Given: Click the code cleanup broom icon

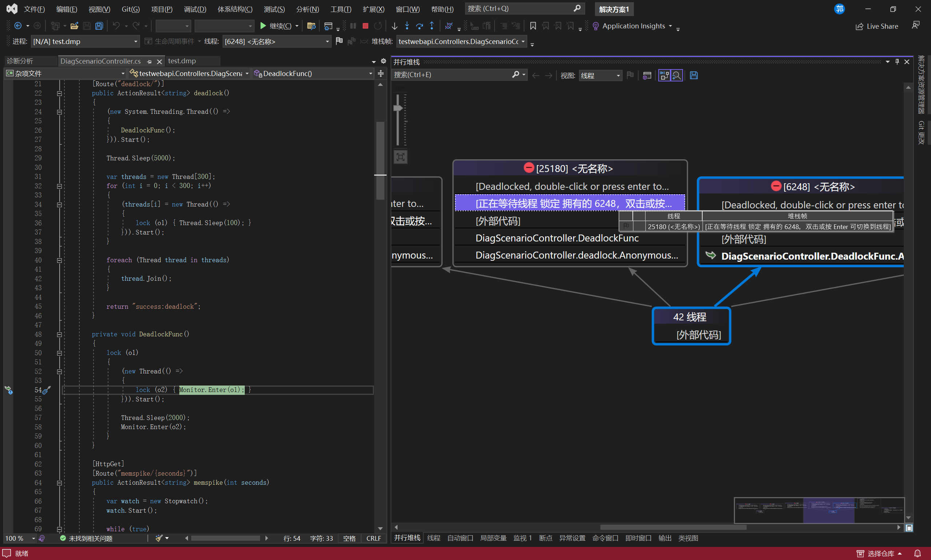Looking at the screenshot, I should pyautogui.click(x=159, y=539).
